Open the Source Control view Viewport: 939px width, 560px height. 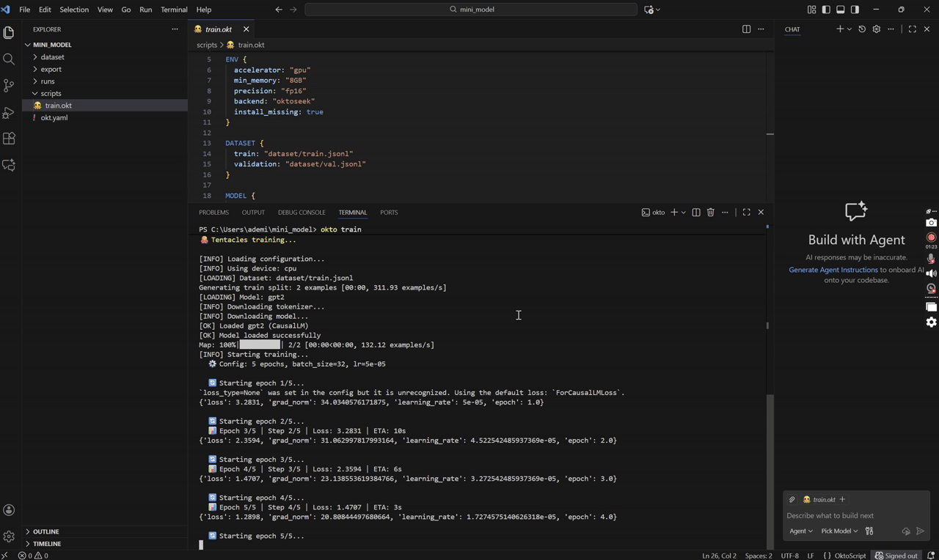[9, 86]
